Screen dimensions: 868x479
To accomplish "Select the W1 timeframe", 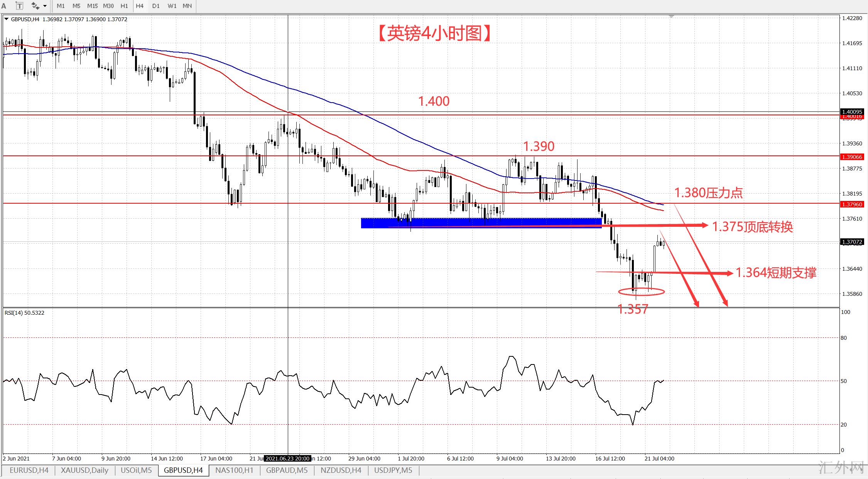I will click(x=172, y=6).
